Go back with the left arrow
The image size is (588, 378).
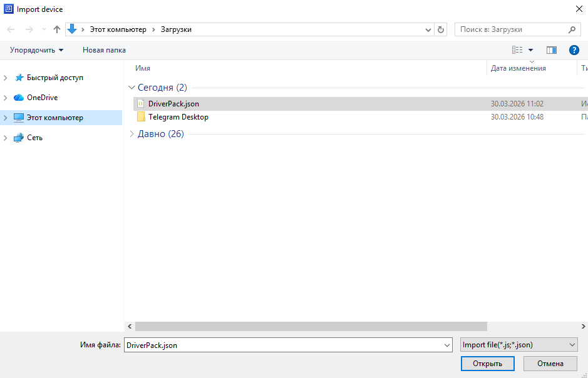tap(11, 29)
